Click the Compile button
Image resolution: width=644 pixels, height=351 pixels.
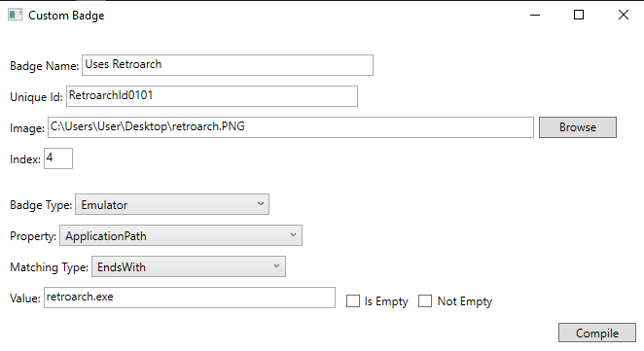[596, 333]
